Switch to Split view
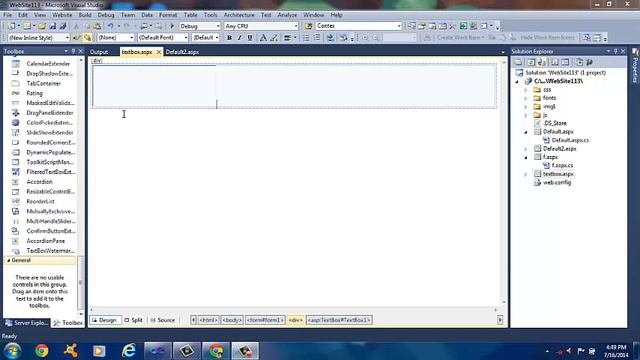This screenshot has height=360, width=640. [x=133, y=320]
